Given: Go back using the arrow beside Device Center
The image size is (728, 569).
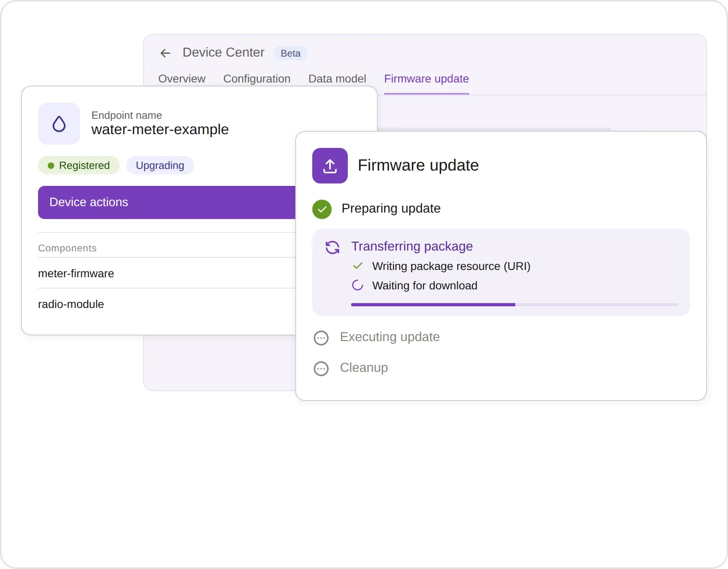Looking at the screenshot, I should click(165, 53).
